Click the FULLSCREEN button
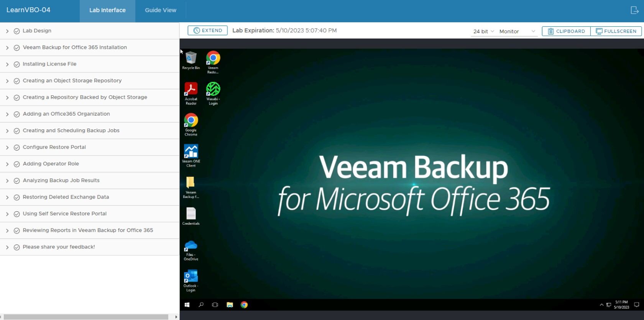Image resolution: width=644 pixels, height=320 pixels. 616,31
